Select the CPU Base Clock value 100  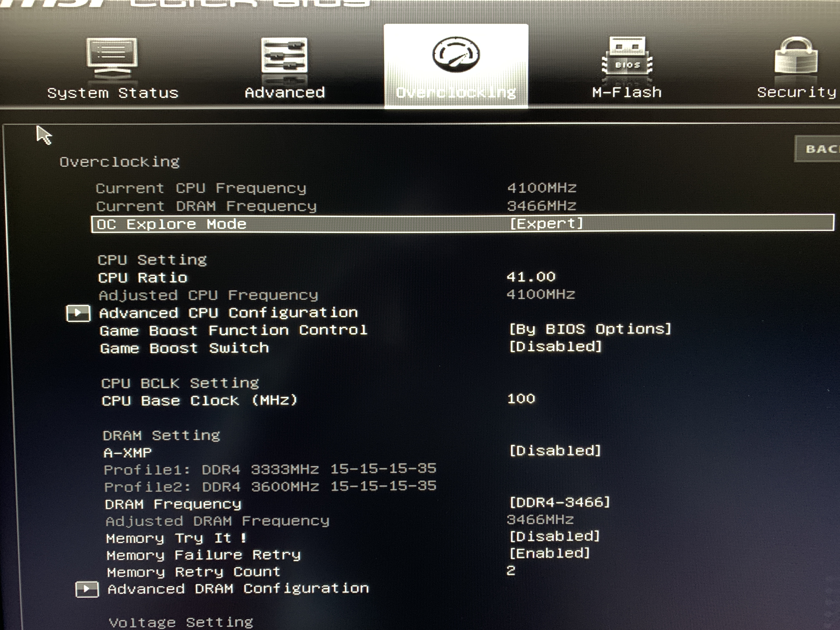point(521,399)
